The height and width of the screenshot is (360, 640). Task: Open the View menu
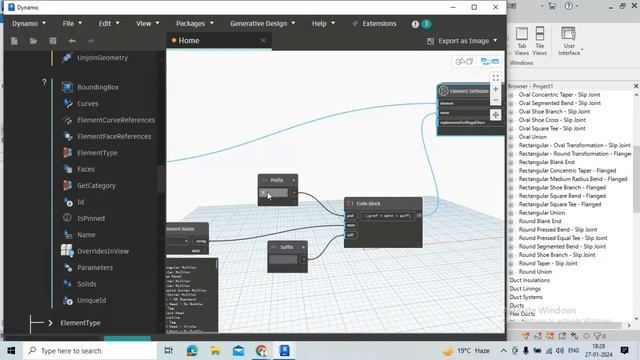pyautogui.click(x=147, y=24)
